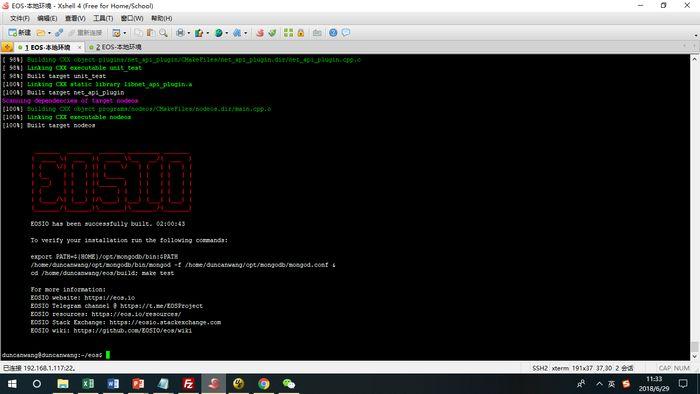The image size is (700, 394).
Task: Click the padlock lock-screen icon
Action: tap(300, 33)
